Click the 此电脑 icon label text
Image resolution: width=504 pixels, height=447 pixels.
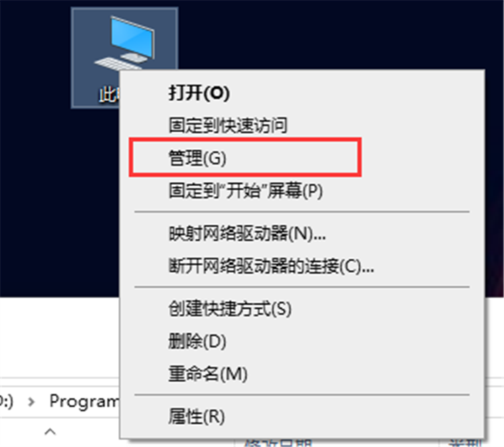[x=110, y=95]
